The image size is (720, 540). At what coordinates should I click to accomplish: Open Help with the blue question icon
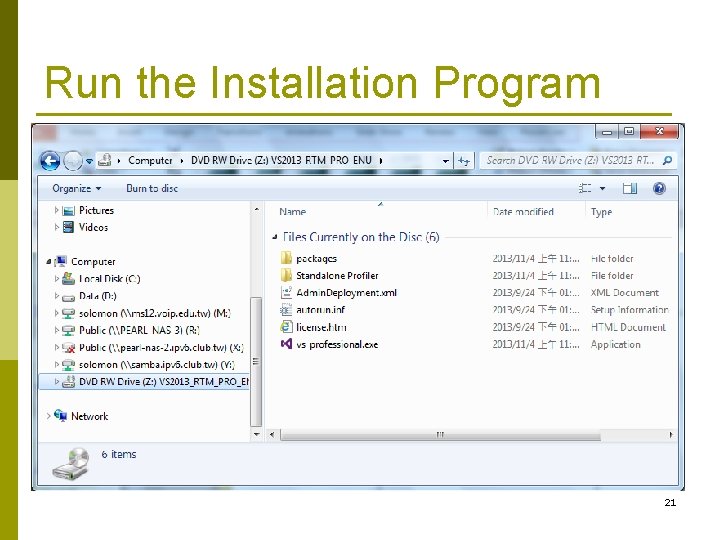pos(659,188)
